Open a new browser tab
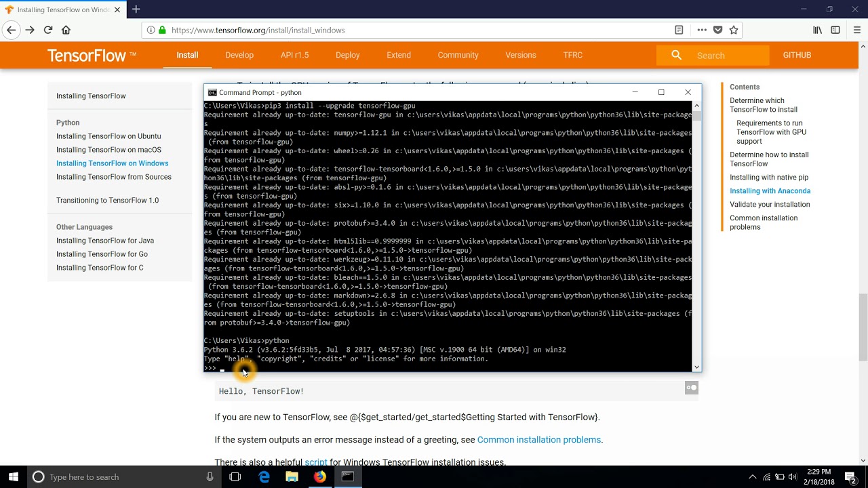The width and height of the screenshot is (868, 488). click(136, 9)
